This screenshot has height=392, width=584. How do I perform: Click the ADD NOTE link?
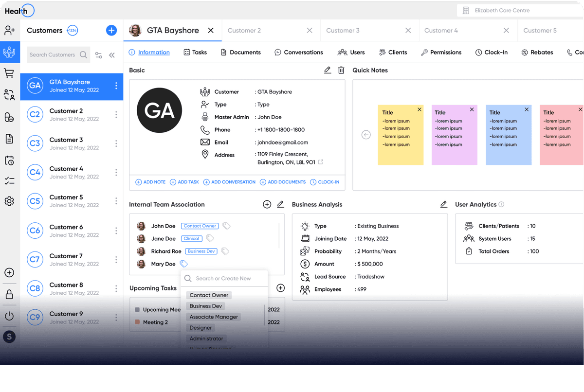(x=150, y=182)
